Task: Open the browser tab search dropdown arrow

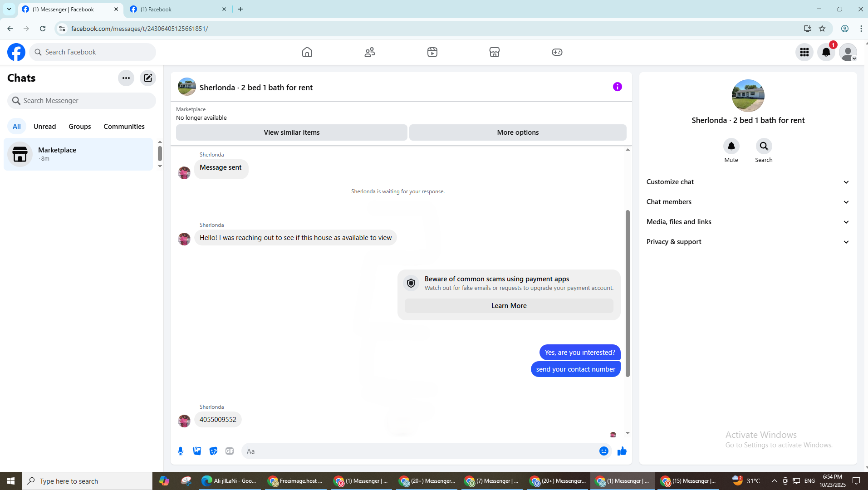Action: point(9,9)
